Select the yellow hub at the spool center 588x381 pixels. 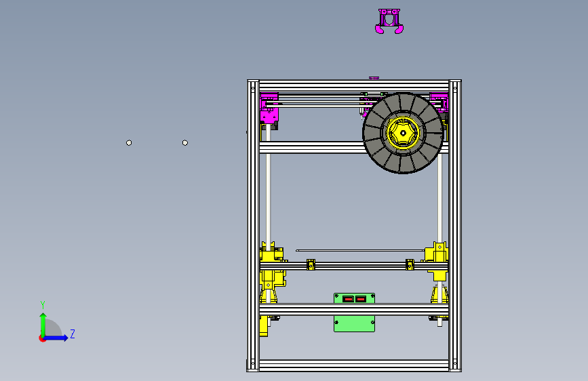403,133
